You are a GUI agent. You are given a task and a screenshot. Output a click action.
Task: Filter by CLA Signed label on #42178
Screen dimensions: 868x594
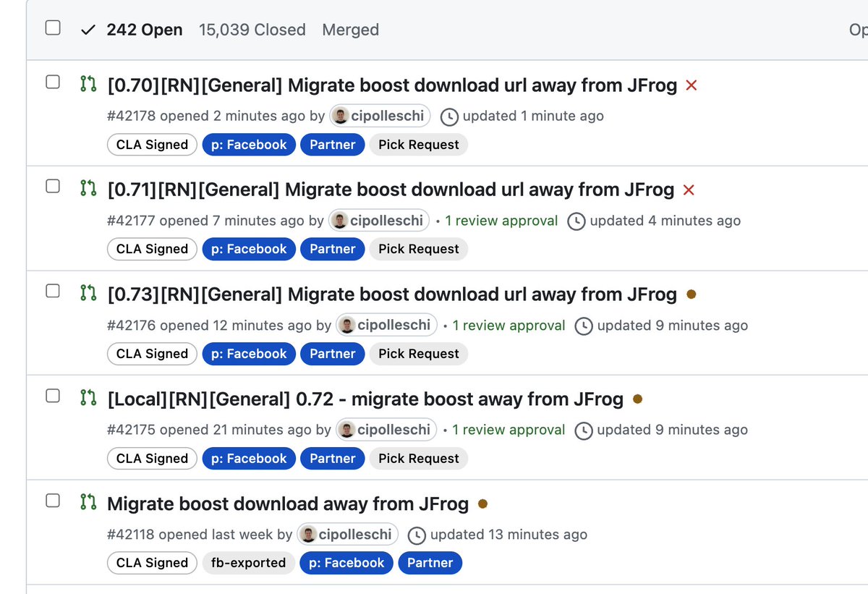click(x=152, y=145)
